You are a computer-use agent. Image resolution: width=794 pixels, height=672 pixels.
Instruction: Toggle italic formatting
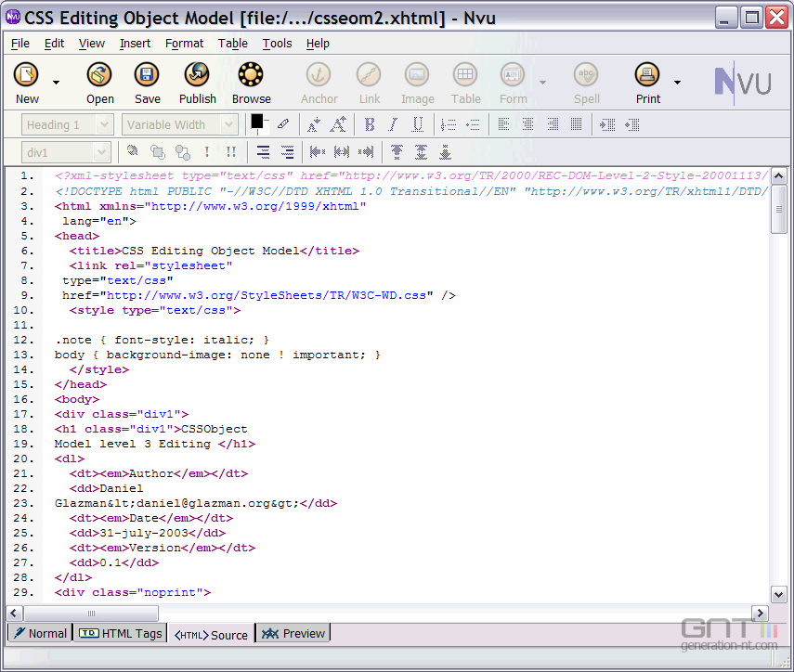tap(394, 124)
